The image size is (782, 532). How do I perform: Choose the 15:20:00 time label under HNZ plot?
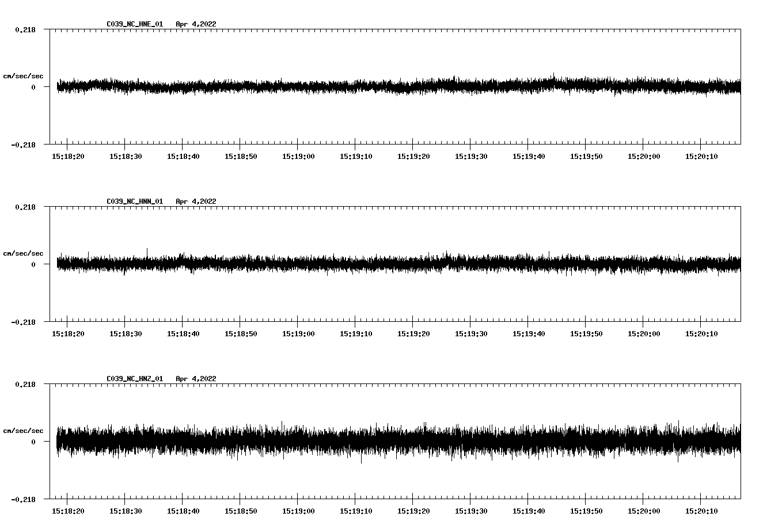[644, 511]
